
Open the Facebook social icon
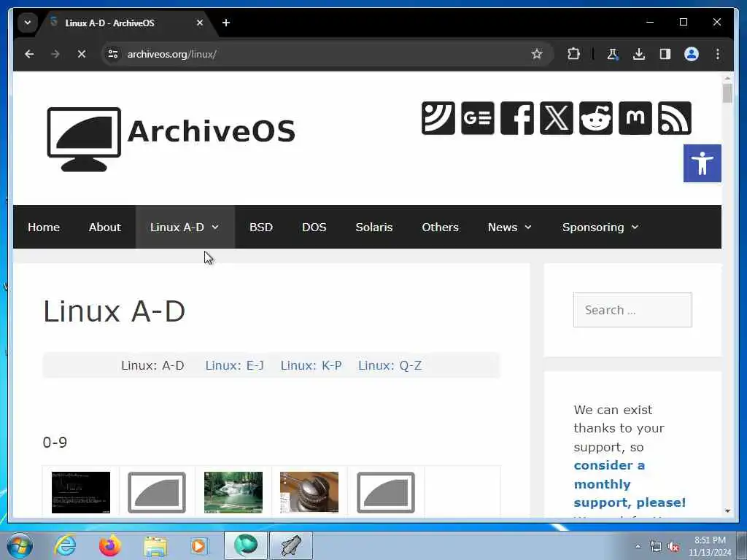pos(517,118)
